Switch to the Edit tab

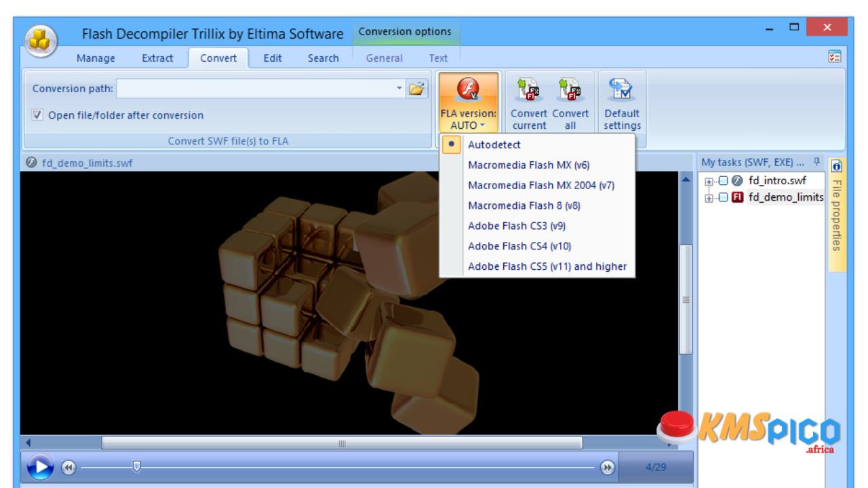(x=273, y=58)
